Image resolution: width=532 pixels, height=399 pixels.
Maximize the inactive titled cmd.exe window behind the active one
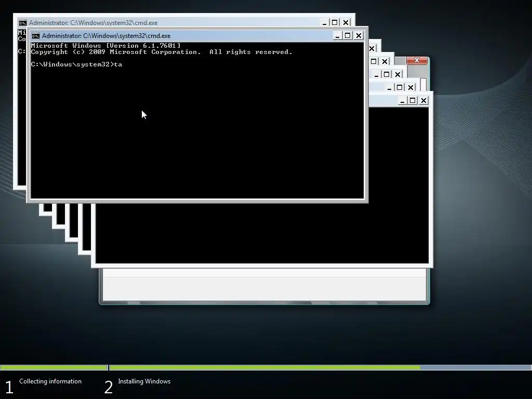coord(335,23)
